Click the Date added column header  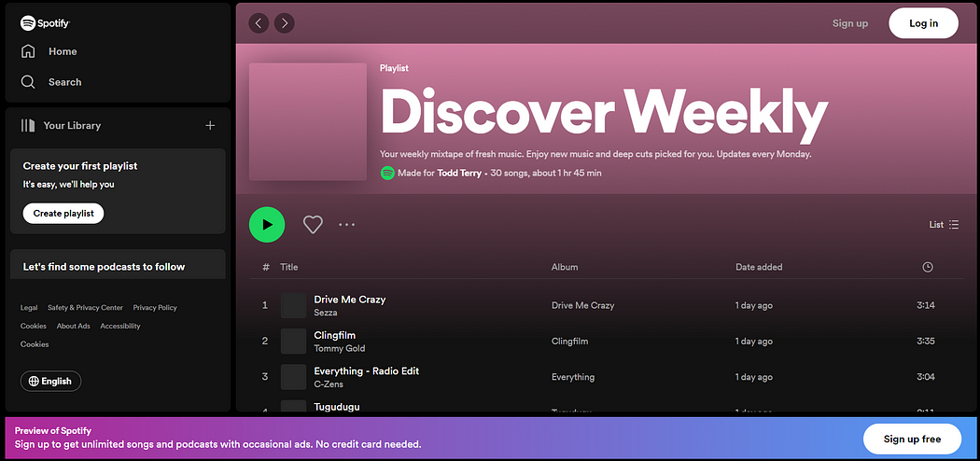tap(759, 267)
